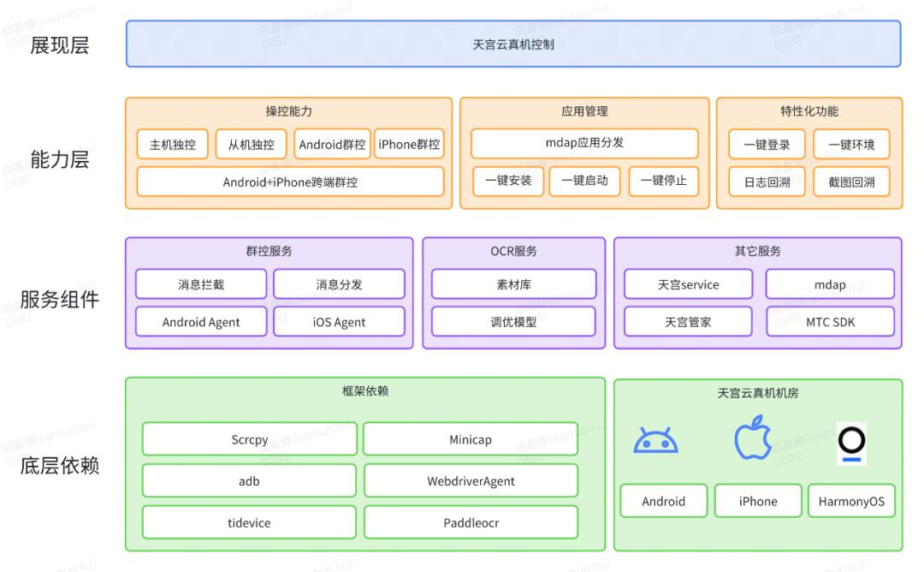The image size is (924, 572).
Task: Open the mdap应用分发 box
Action: coord(584,143)
